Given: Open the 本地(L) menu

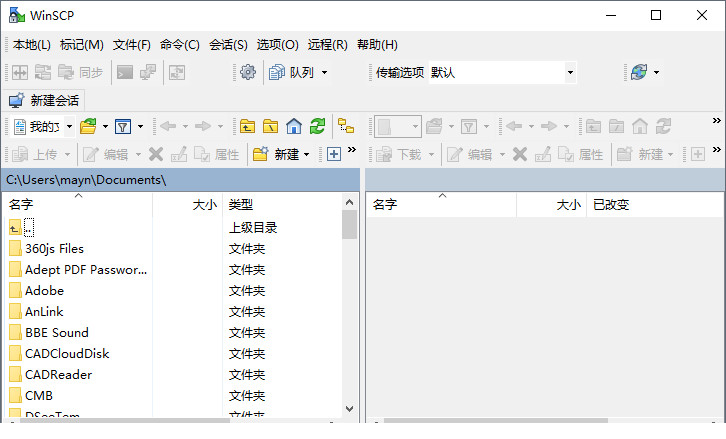Looking at the screenshot, I should pos(32,45).
